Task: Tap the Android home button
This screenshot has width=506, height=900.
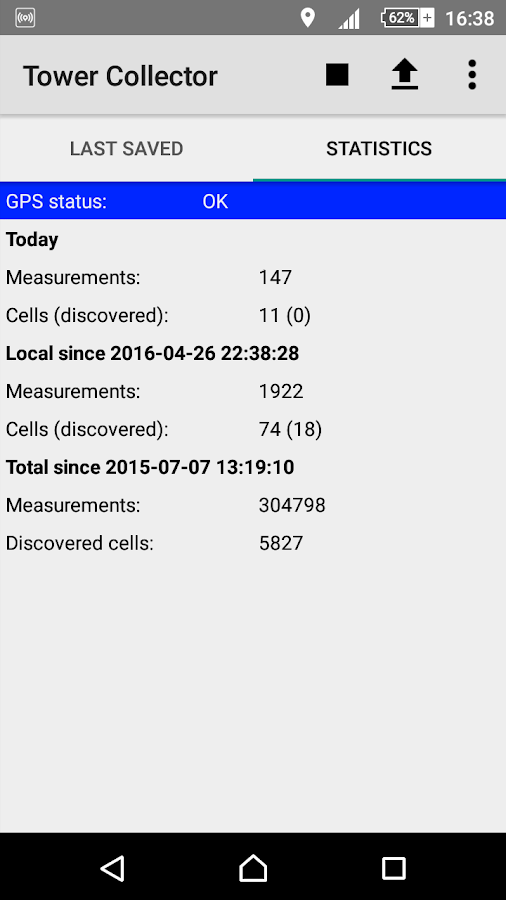Action: (x=253, y=867)
